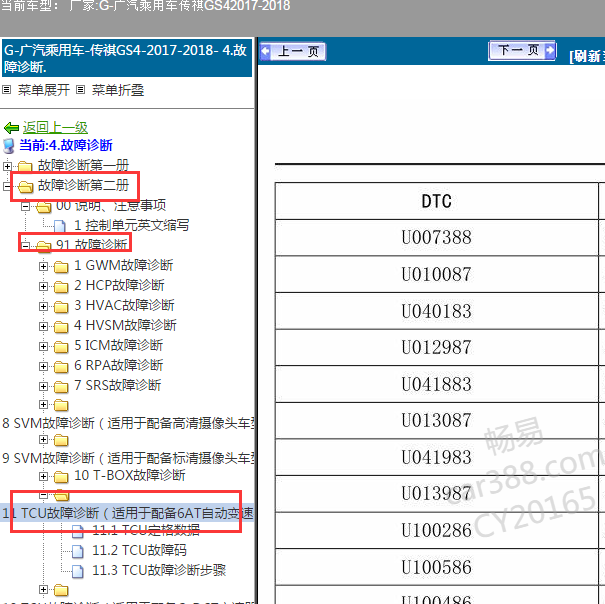
Task: Click the 菜单展开 list icon
Action: coord(7,90)
